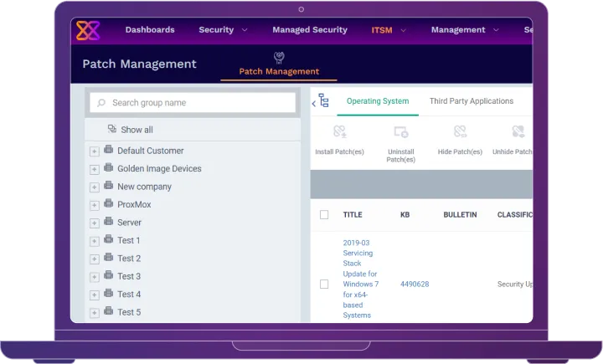Open the ITSM menu
603x364 pixels.
(389, 30)
